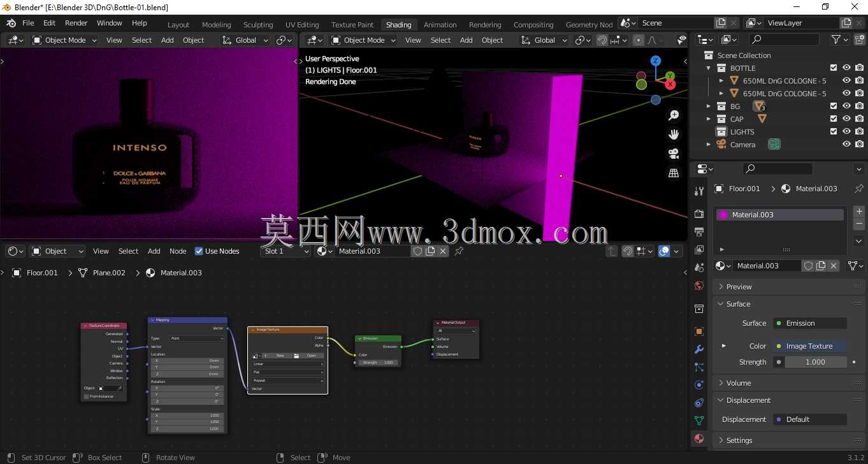The width and height of the screenshot is (868, 464).
Task: Unlink Material.003 in properties panel
Action: 834,266
